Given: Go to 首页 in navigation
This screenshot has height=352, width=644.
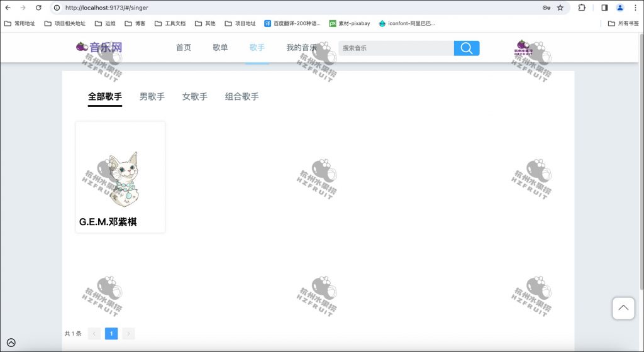Looking at the screenshot, I should 184,48.
